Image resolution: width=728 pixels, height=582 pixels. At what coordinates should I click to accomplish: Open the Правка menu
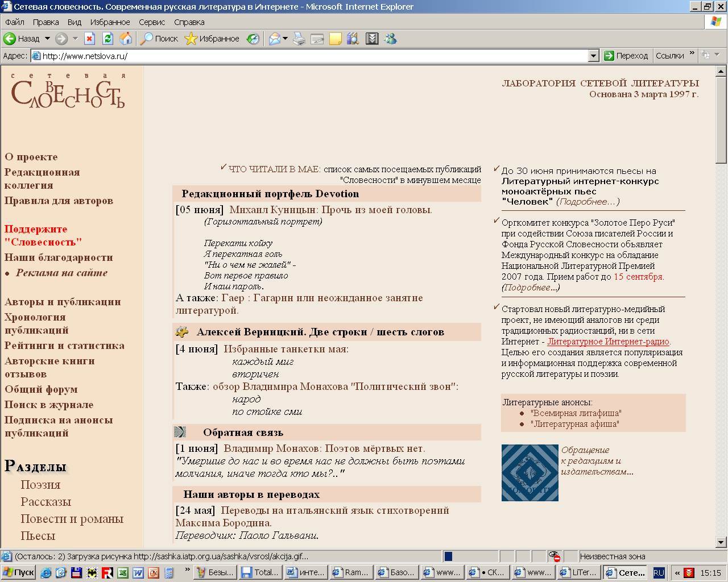45,22
